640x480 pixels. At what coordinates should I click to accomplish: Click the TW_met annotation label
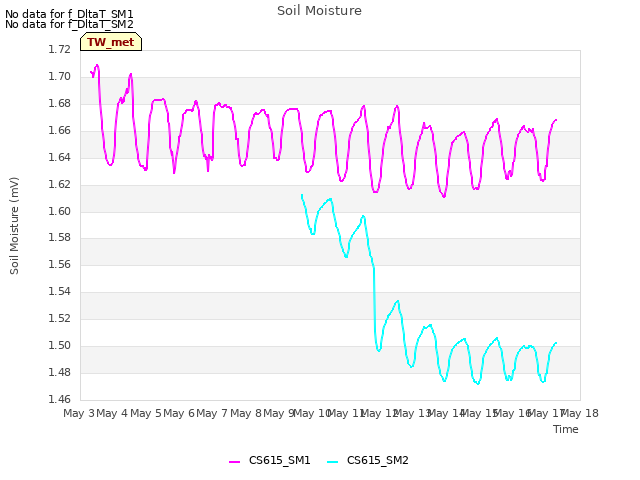pos(111,42)
